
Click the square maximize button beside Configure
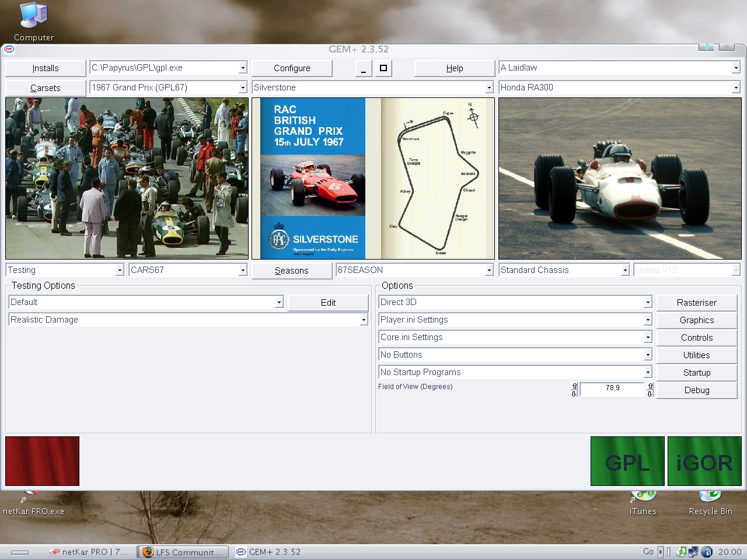383,68
